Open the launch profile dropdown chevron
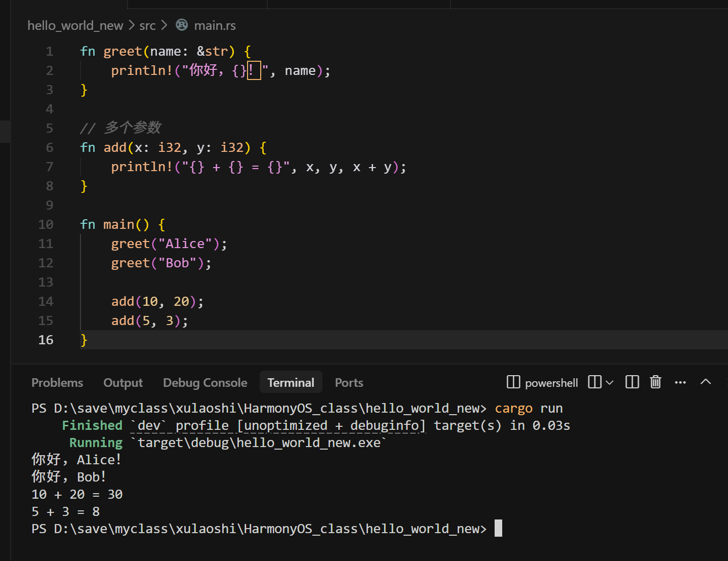The width and height of the screenshot is (728, 561). (610, 382)
